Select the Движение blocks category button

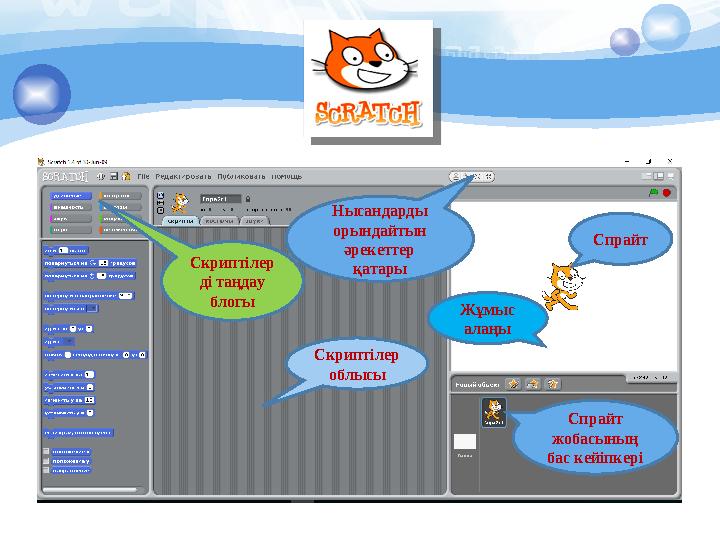click(71, 196)
